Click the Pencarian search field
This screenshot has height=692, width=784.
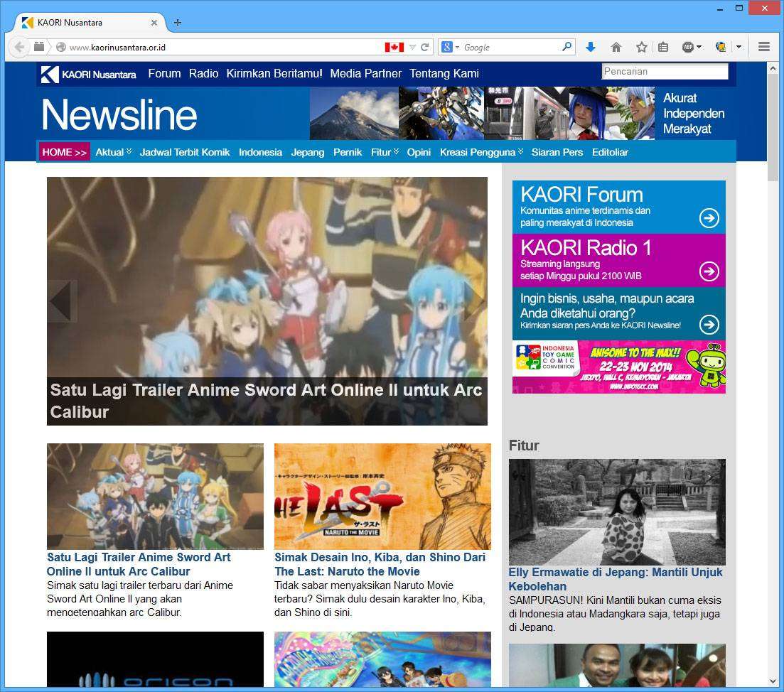click(x=665, y=72)
